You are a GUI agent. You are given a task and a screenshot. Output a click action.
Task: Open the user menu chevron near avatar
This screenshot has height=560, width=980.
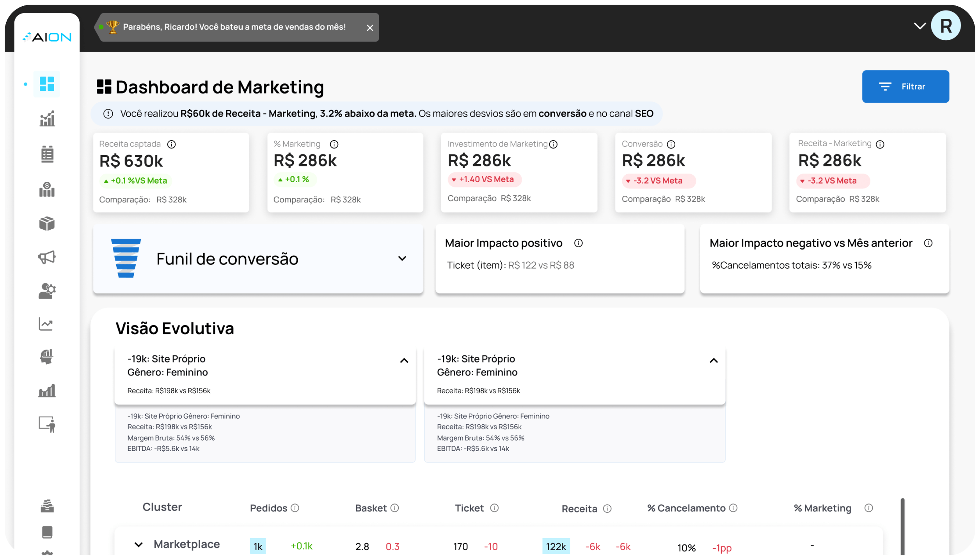click(x=920, y=26)
